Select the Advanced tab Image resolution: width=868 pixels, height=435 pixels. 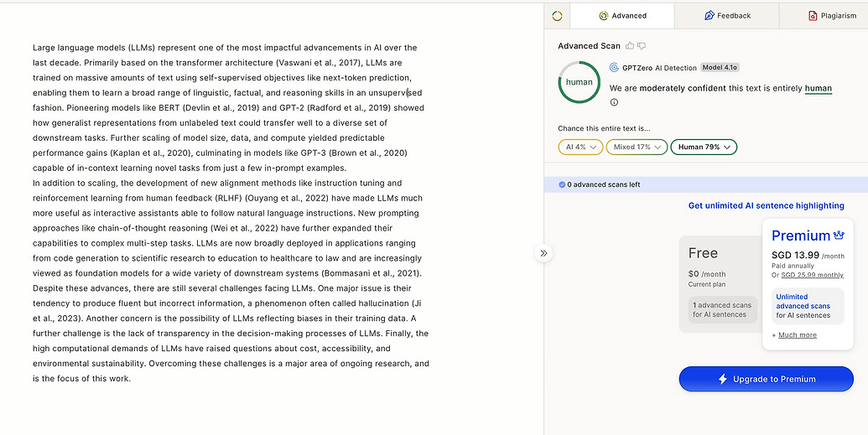pos(622,15)
